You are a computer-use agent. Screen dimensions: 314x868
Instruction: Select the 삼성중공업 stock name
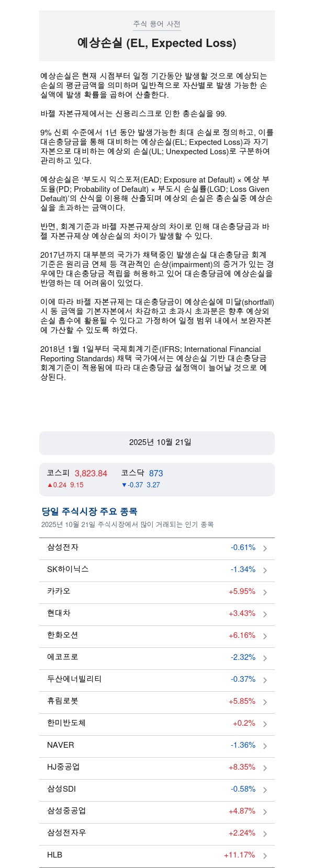point(66,811)
